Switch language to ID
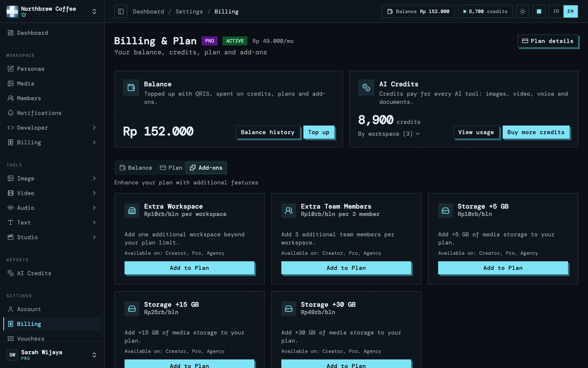This screenshot has height=368, width=588. 556,11
